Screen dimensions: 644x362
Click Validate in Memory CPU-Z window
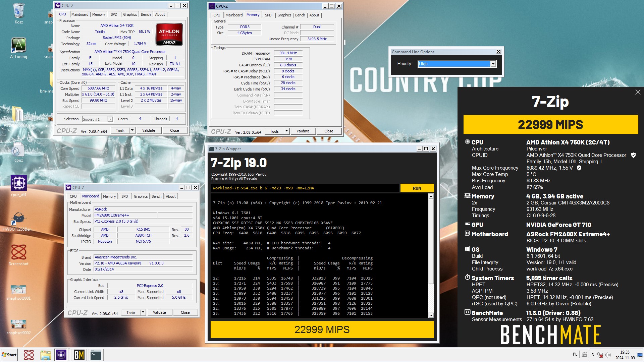coord(303,131)
